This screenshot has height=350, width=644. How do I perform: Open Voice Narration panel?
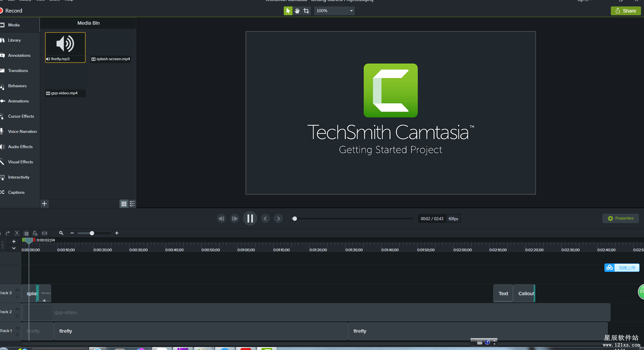[20, 132]
